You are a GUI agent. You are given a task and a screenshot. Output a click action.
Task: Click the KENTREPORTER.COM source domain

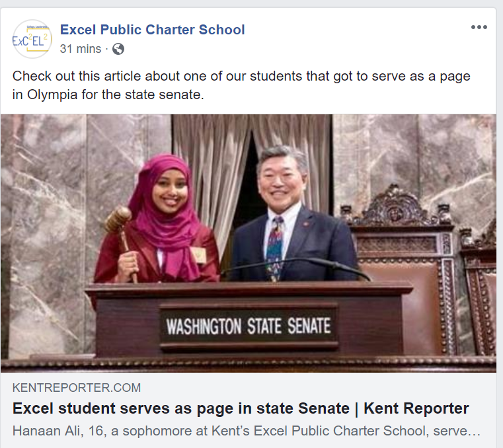pyautogui.click(x=77, y=388)
